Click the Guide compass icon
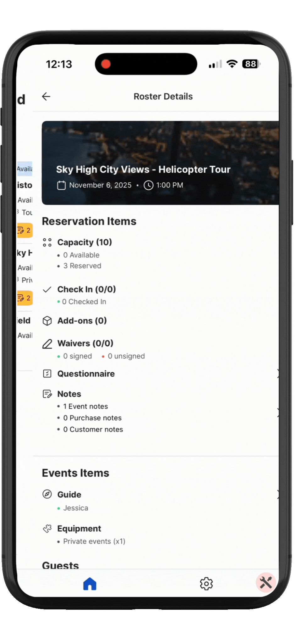This screenshot has width=296, height=644. point(47,494)
